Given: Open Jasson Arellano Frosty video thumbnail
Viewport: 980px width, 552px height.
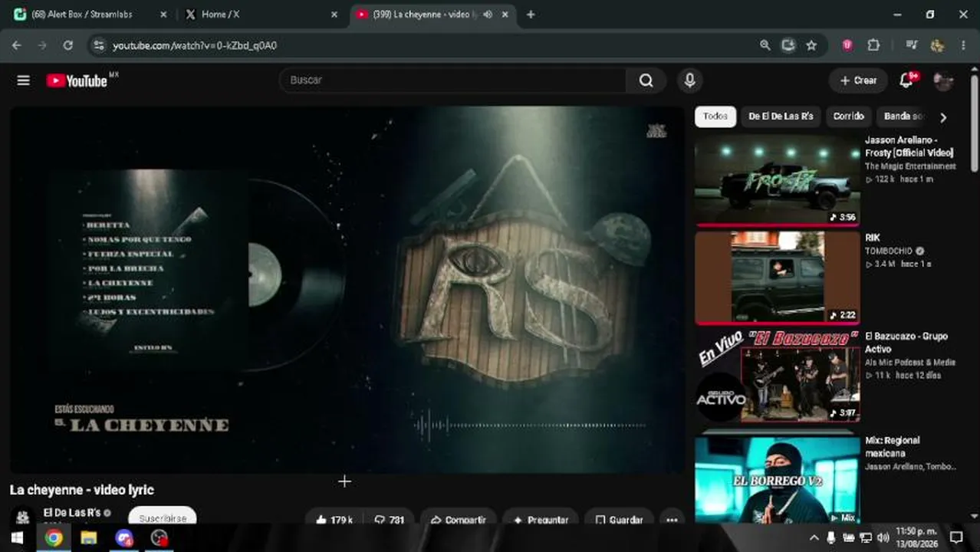Looking at the screenshot, I should click(777, 180).
